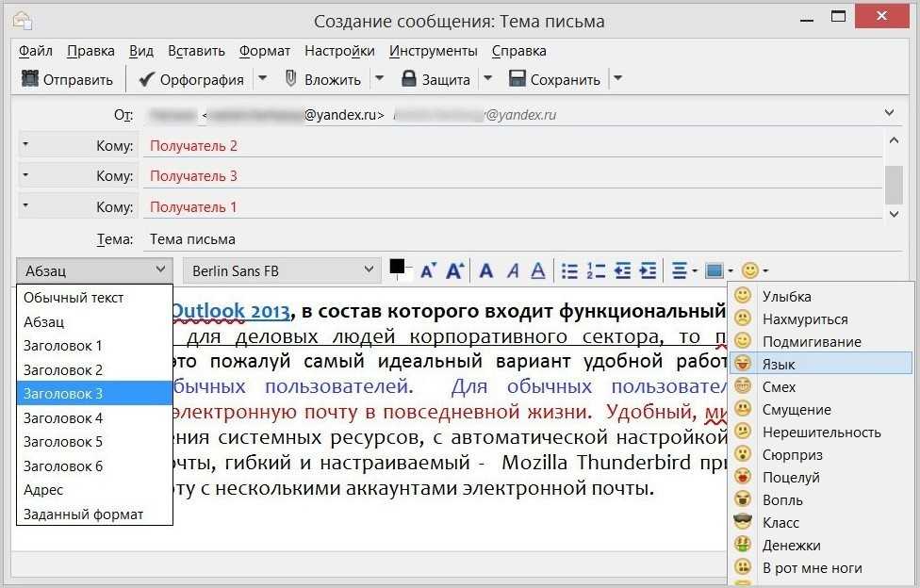Image resolution: width=920 pixels, height=588 pixels.
Task: Toggle bold text formatting
Action: [x=486, y=271]
